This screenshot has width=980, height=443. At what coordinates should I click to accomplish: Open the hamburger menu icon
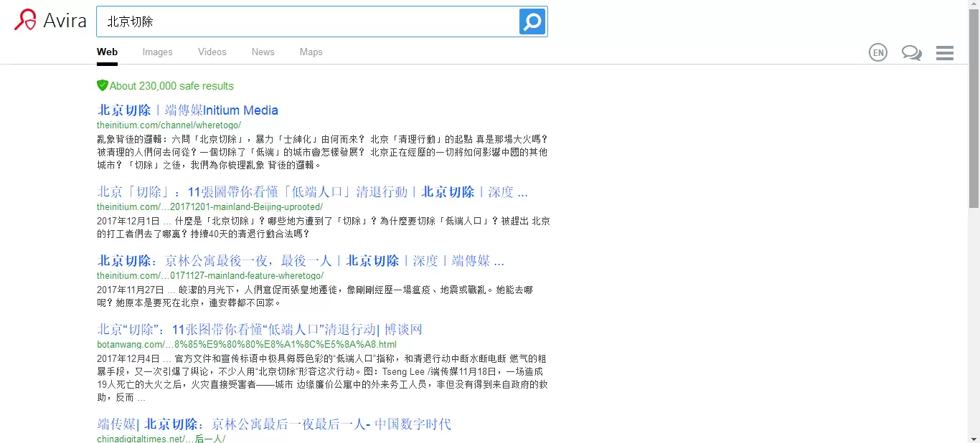(x=944, y=52)
